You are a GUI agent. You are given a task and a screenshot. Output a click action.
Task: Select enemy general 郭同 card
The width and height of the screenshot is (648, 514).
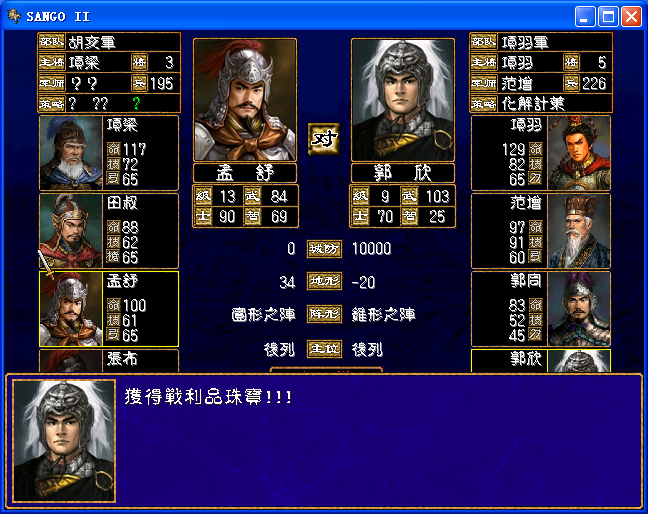click(541, 309)
